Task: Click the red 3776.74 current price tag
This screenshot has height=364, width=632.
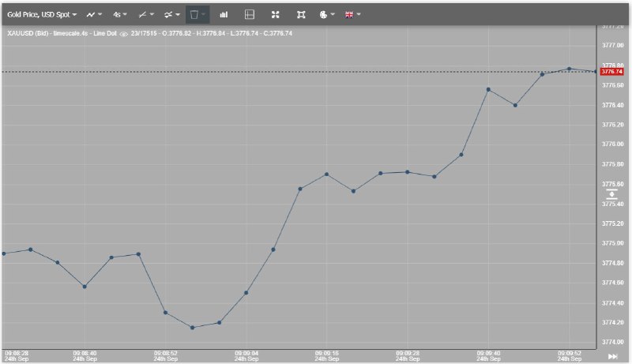Action: click(612, 72)
